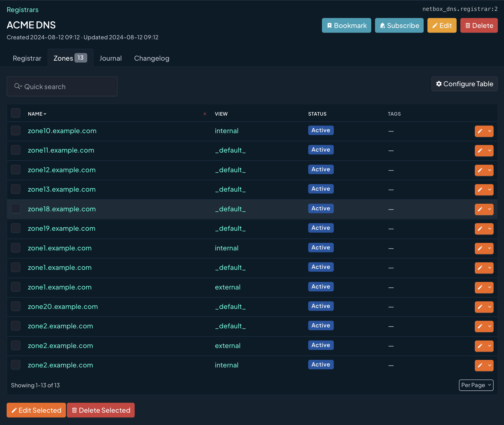Image resolution: width=504 pixels, height=425 pixels.
Task: Select the checkbox for zone13.example.com
Action: 16,189
